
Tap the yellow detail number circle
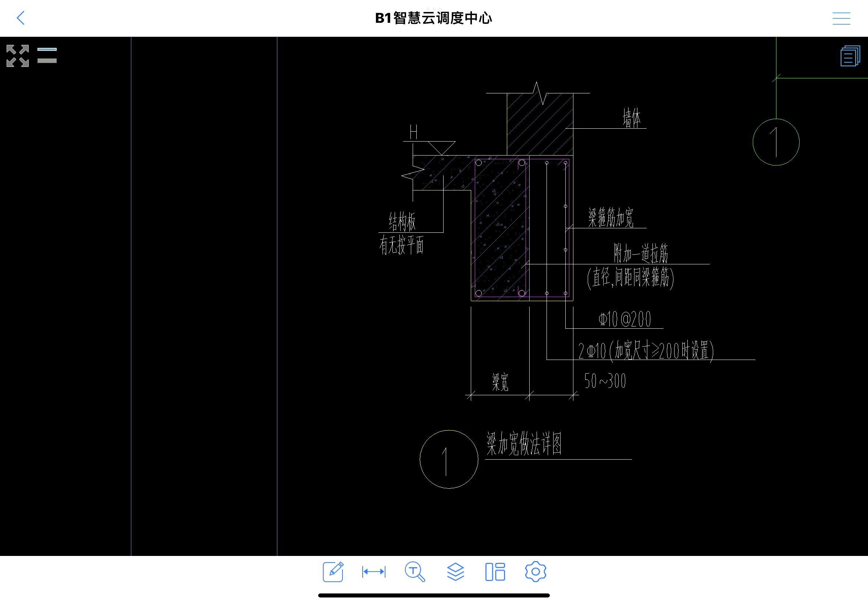(449, 460)
